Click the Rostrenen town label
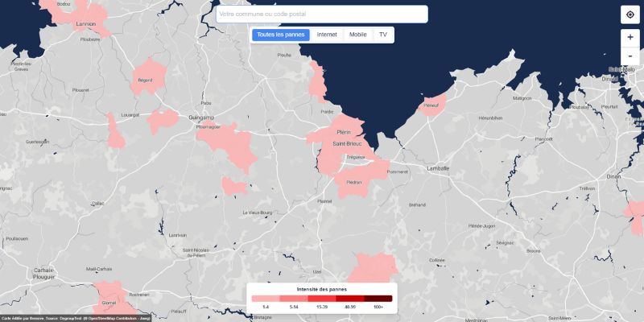The width and height of the screenshot is (644, 322). click(x=139, y=295)
